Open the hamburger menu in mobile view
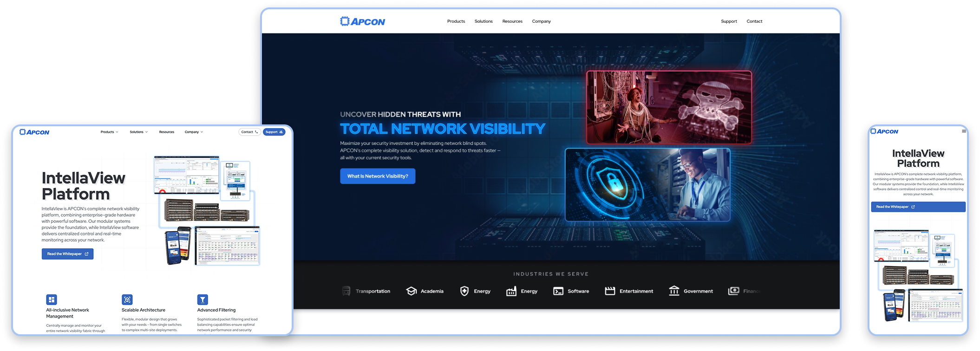Image resolution: width=980 pixels, height=351 pixels. click(964, 131)
